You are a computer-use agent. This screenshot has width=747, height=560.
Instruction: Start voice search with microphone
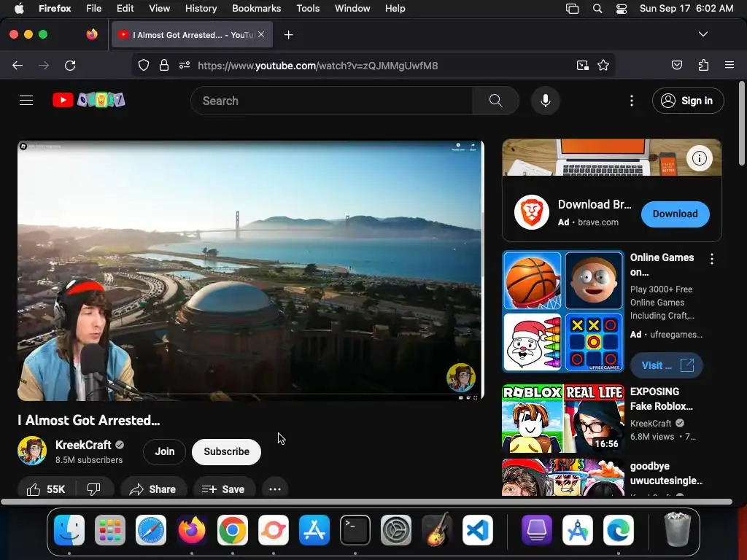click(x=546, y=101)
